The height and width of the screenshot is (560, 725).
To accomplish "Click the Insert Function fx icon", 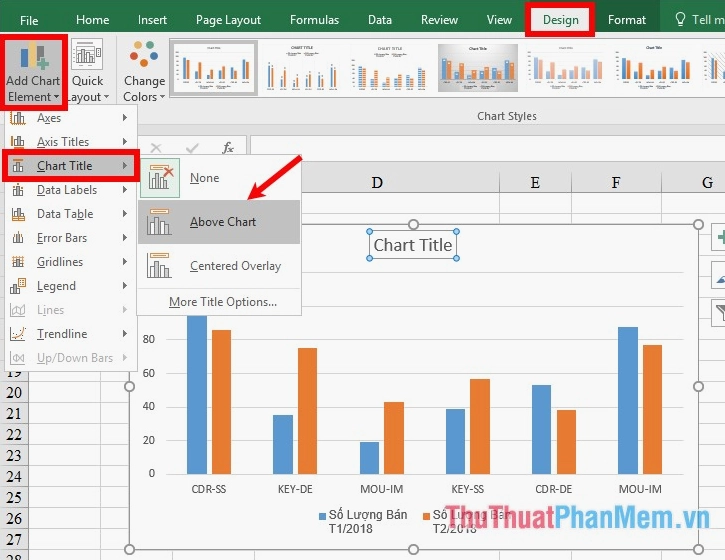I will pos(228,148).
